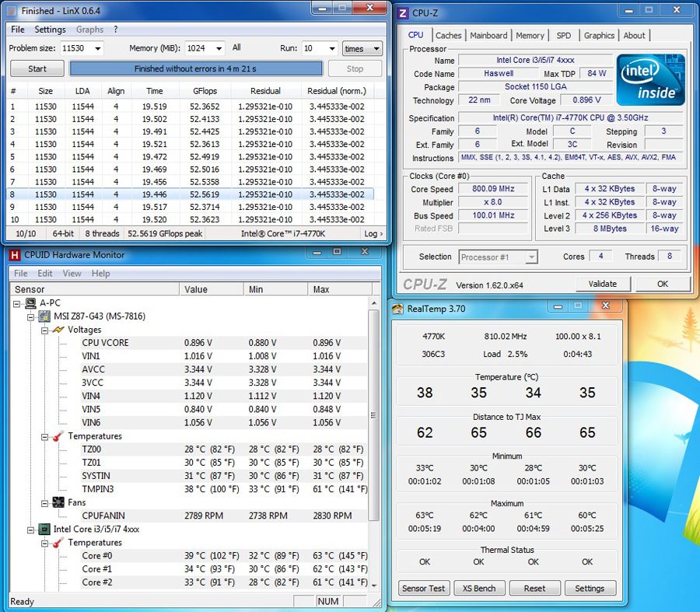Click the Validate button in CPU-Z
Image resolution: width=700 pixels, height=612 pixels.
[603, 284]
